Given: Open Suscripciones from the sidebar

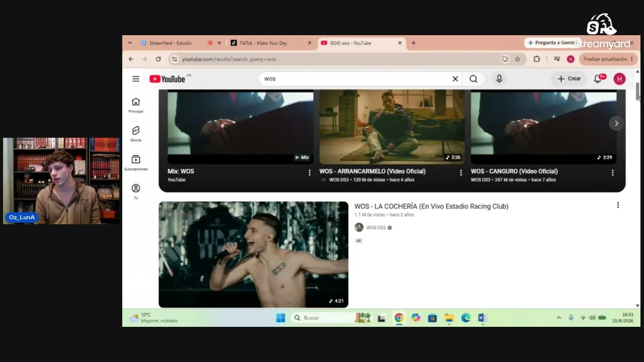Looking at the screenshot, I should 136,162.
